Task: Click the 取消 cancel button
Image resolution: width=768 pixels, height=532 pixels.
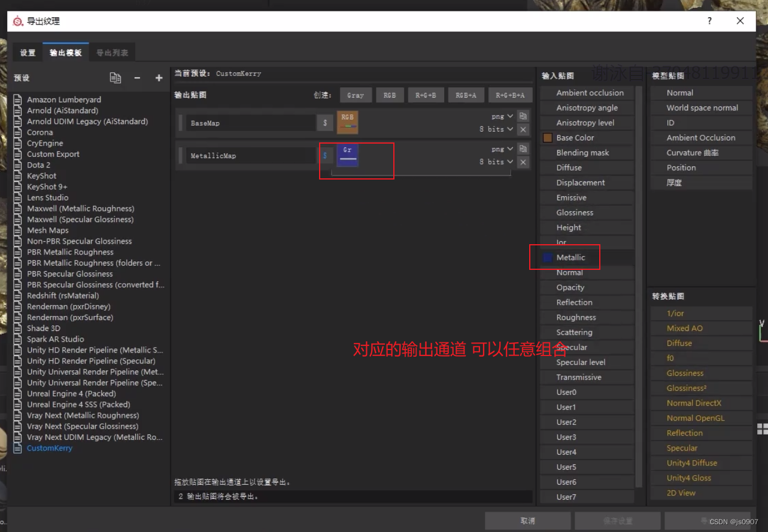Action: tap(528, 520)
